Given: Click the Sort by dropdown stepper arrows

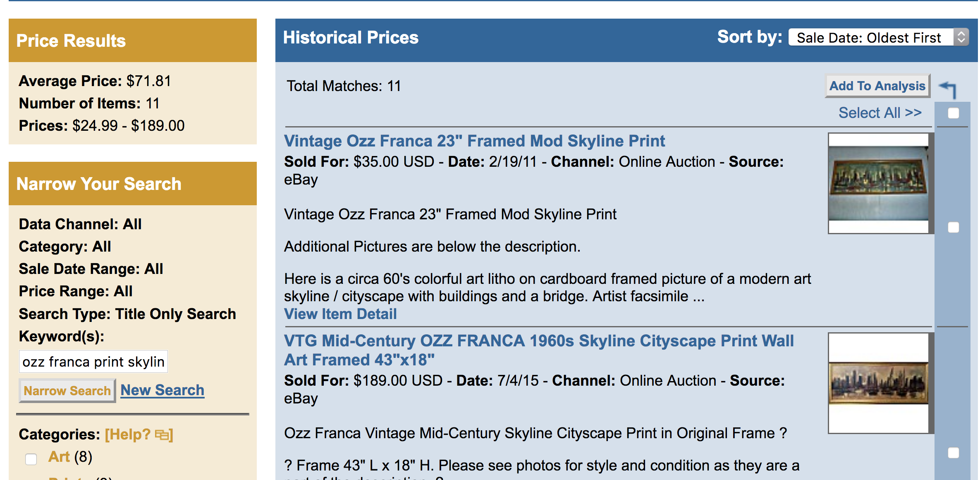Looking at the screenshot, I should [x=961, y=37].
